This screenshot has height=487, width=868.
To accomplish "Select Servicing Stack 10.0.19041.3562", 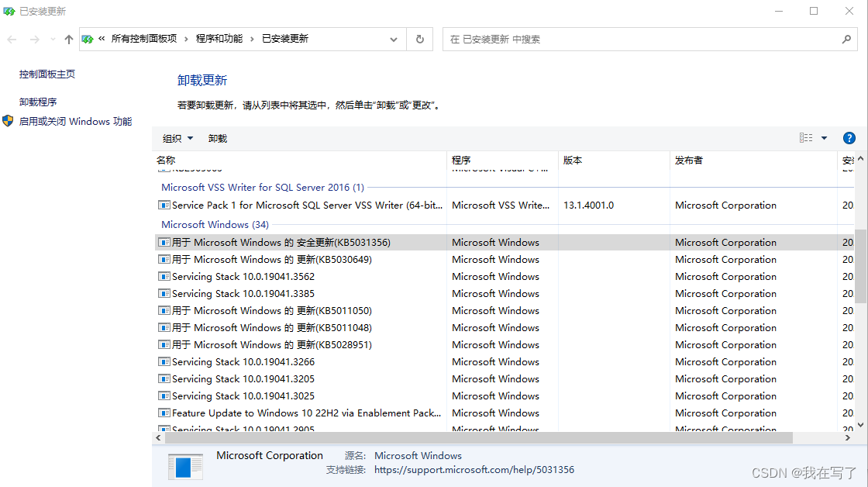I will 505,277.
